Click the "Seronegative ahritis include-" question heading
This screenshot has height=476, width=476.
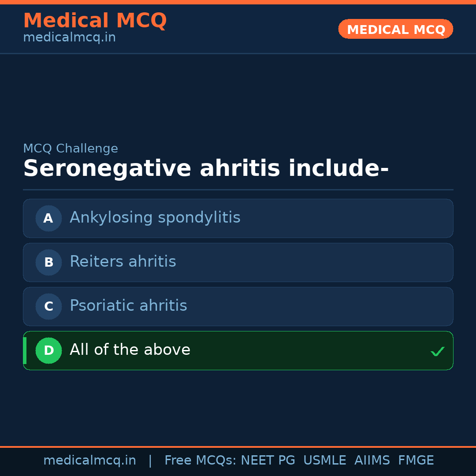tap(206, 169)
